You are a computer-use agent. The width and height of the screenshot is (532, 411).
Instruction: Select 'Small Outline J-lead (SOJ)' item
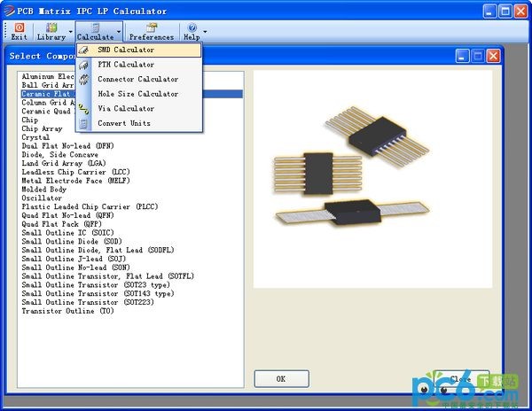pyautogui.click(x=74, y=259)
